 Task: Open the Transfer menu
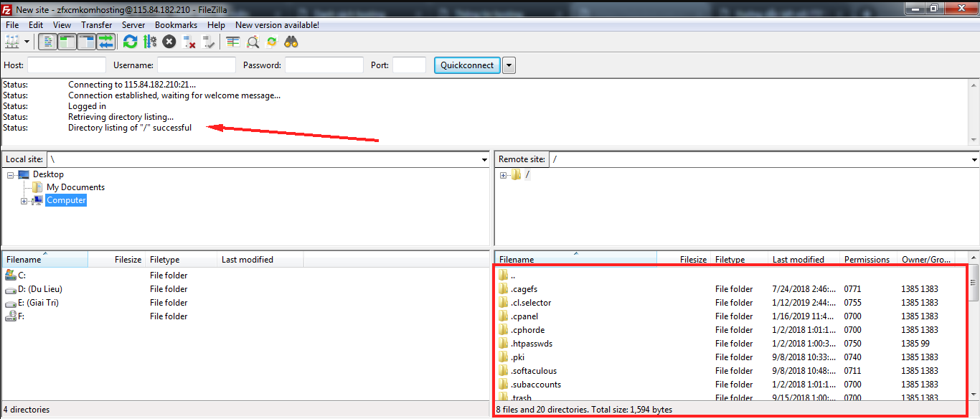(96, 25)
